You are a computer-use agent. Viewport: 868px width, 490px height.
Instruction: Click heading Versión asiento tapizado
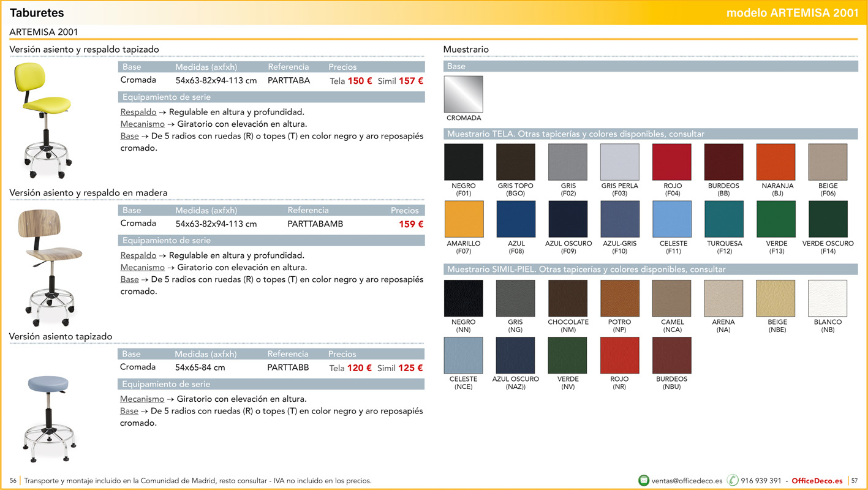[x=61, y=336]
